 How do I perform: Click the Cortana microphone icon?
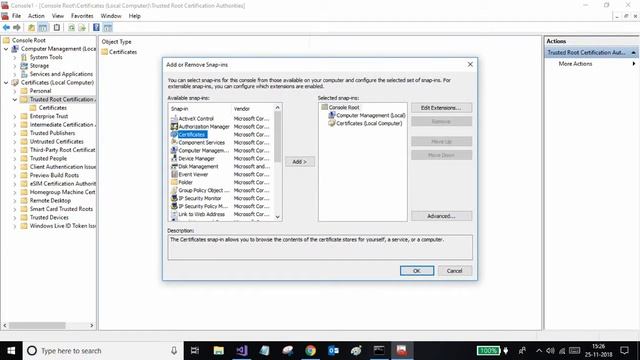pos(174,351)
